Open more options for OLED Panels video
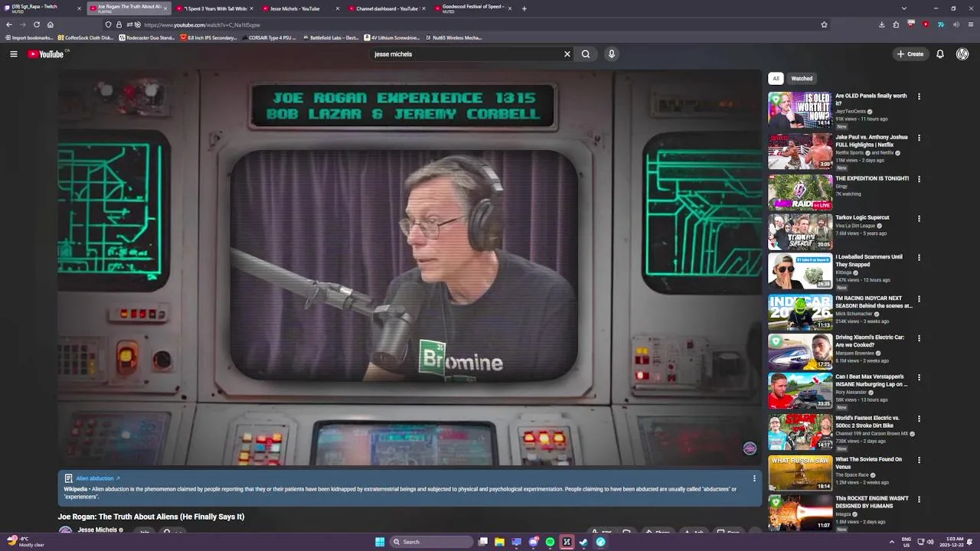980x551 pixels. click(x=919, y=96)
